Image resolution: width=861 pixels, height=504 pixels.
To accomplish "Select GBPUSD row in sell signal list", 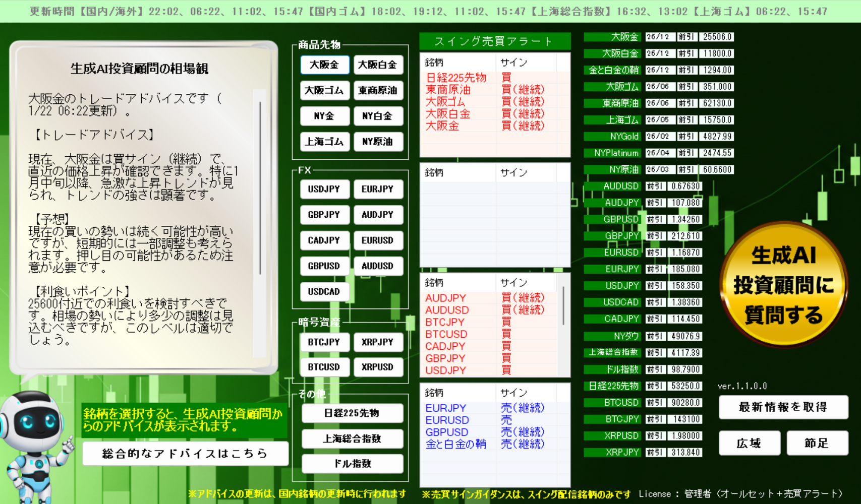I will [x=488, y=432].
